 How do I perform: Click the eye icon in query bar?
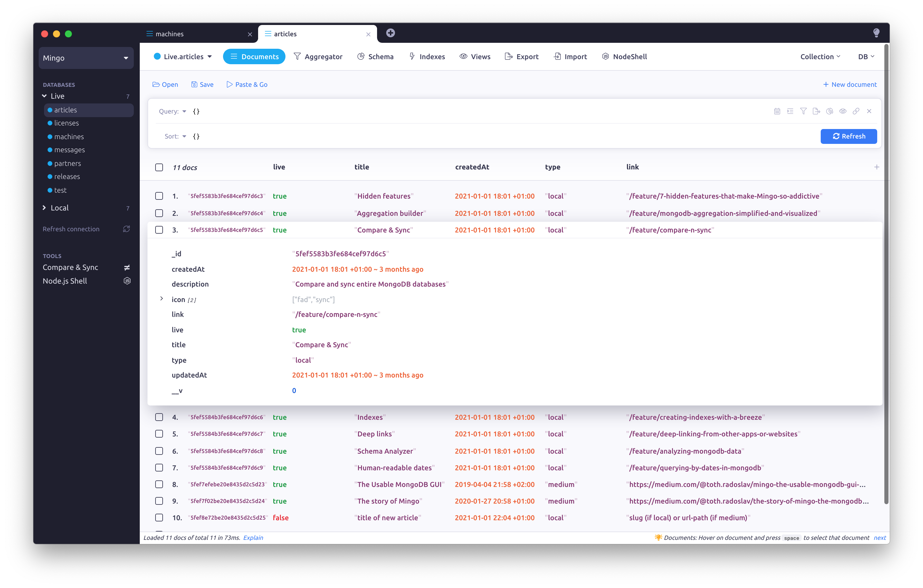pyautogui.click(x=842, y=111)
